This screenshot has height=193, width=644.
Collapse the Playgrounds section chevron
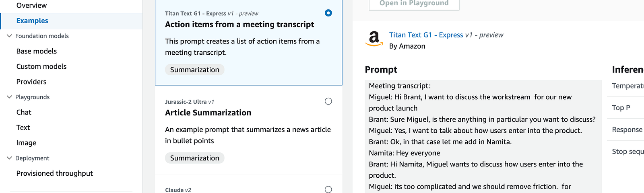9,97
